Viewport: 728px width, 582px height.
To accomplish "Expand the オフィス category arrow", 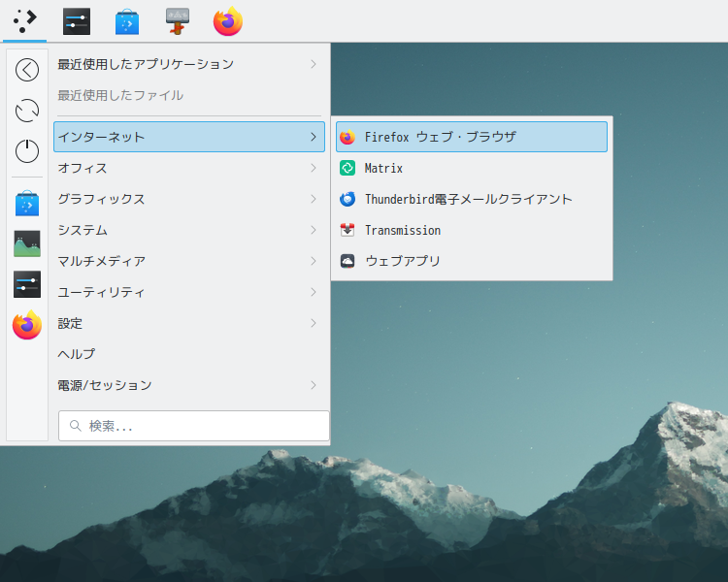I will 314,168.
